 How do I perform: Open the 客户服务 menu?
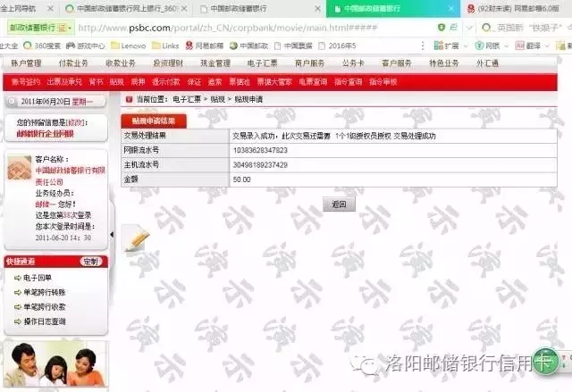(397, 63)
